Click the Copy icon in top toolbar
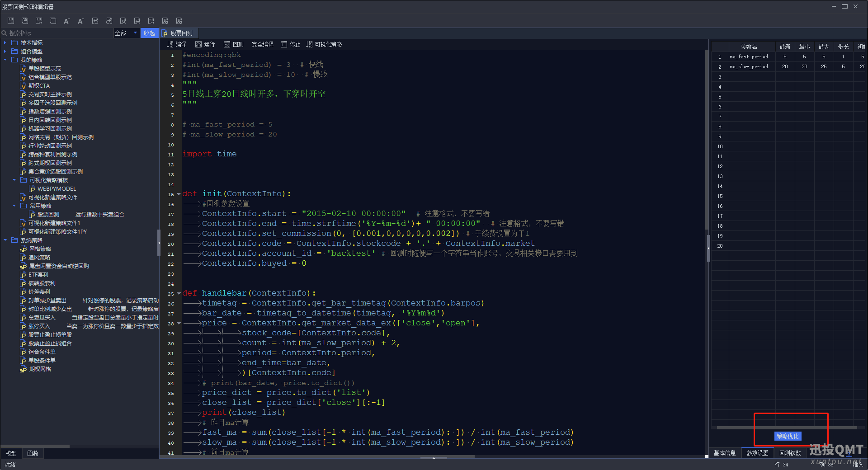Viewport: 868px width, 470px height. (53, 21)
